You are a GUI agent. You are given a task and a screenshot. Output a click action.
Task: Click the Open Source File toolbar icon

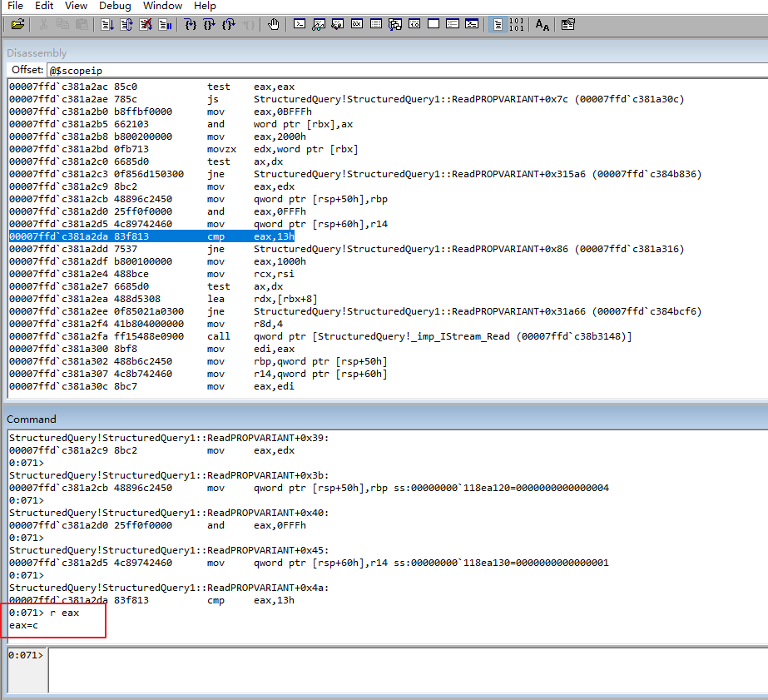tap(17, 24)
